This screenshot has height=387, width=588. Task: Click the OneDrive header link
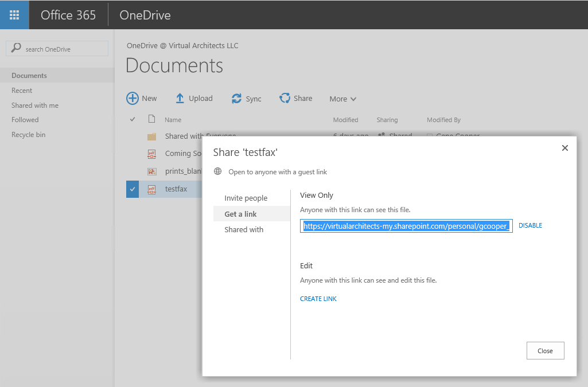[145, 15]
